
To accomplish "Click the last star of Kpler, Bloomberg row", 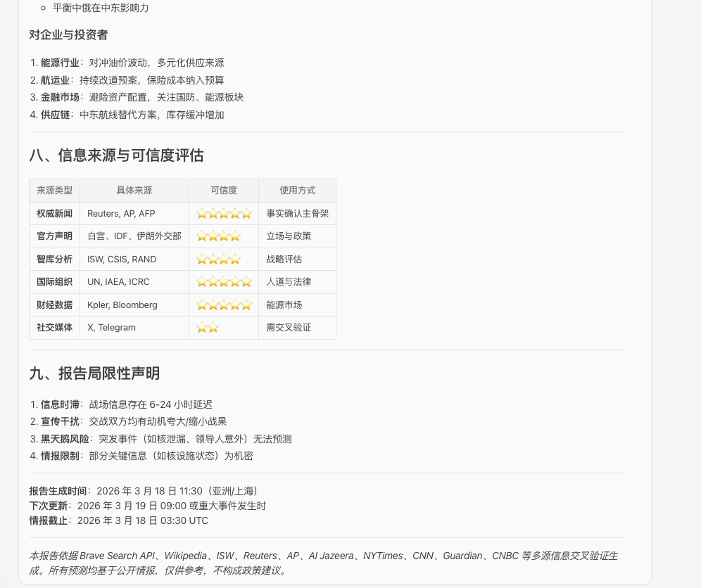I will tap(246, 305).
